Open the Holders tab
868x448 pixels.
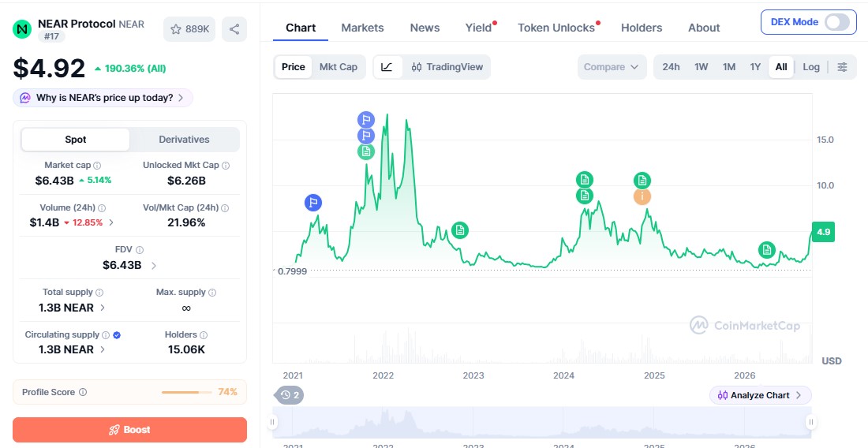[x=642, y=28]
